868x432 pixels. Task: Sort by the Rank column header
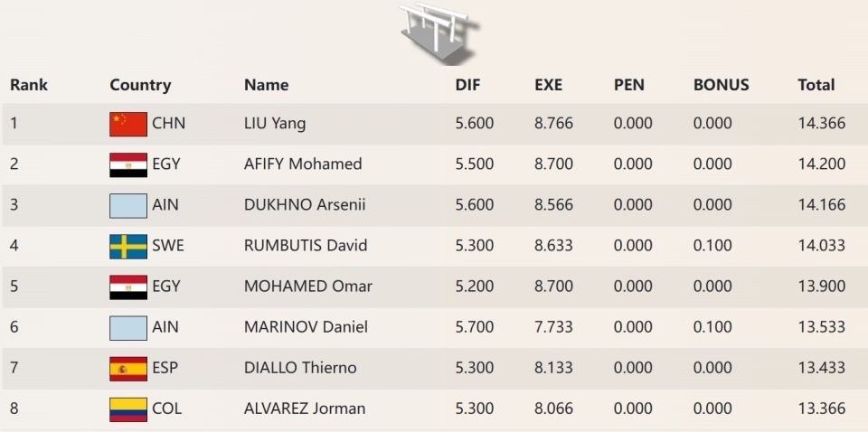pos(29,85)
